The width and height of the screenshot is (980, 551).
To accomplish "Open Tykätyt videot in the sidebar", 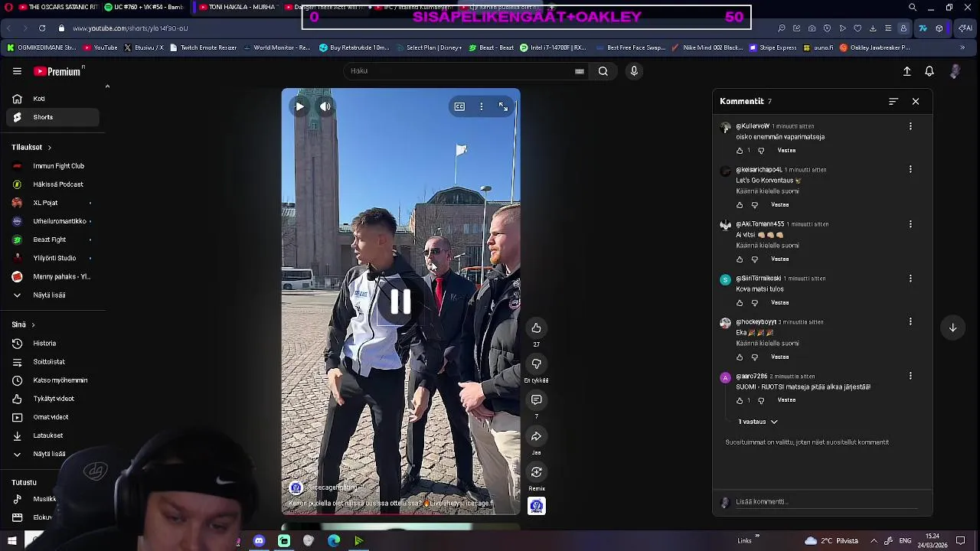I will pos(52,399).
